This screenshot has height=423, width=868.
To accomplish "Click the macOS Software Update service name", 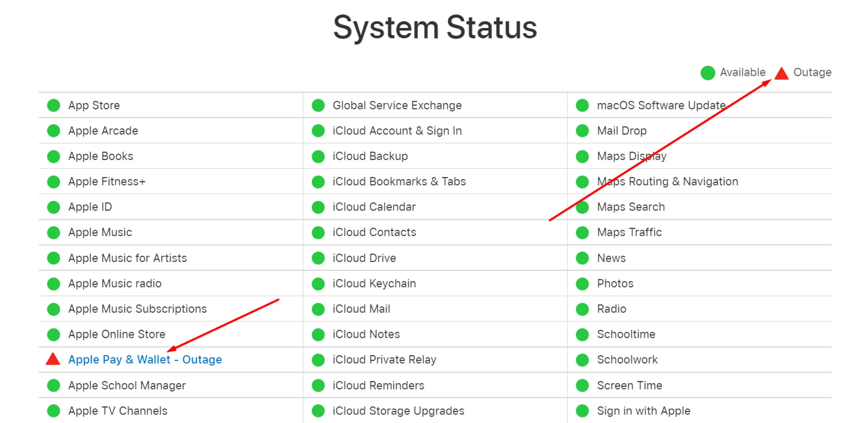I will 661,105.
